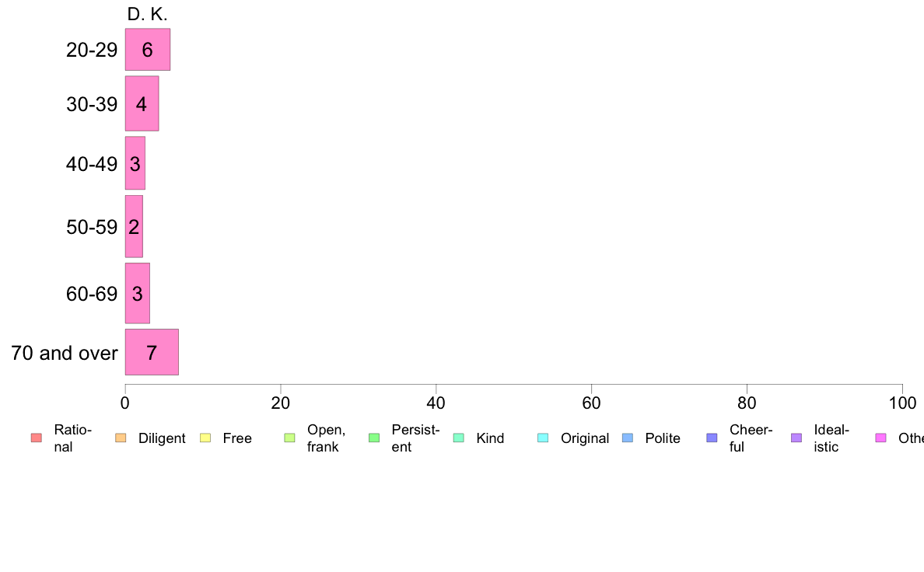Select the green Persistent legend swatch
924x572 pixels.
374,438
